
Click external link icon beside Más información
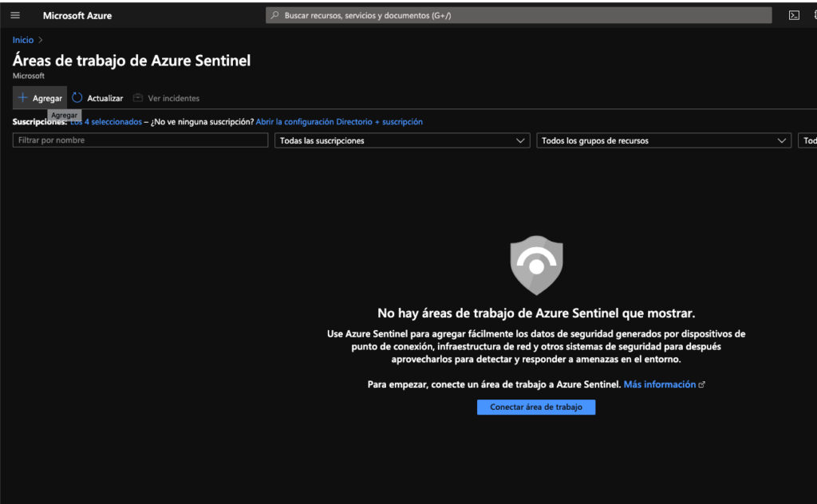point(702,384)
